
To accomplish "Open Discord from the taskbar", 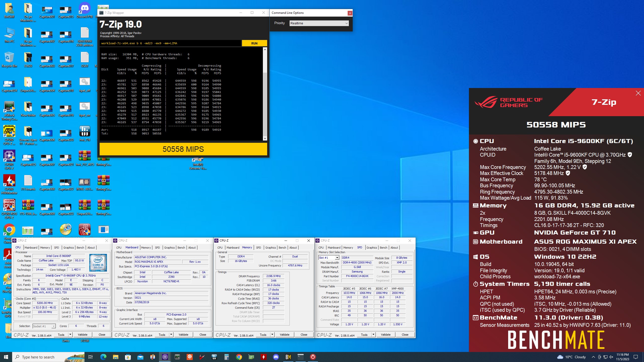I will [x=276, y=357].
